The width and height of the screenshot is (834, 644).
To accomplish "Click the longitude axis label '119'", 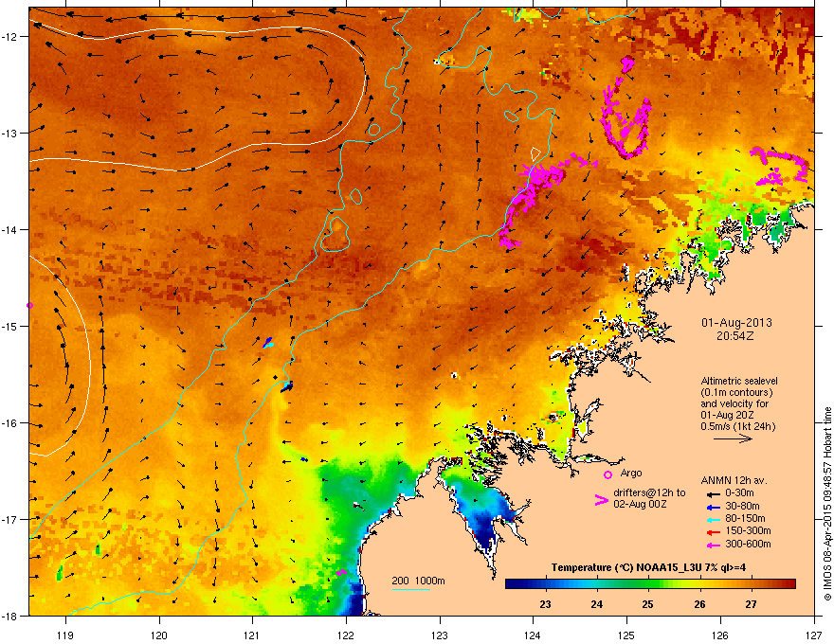I will (65, 635).
